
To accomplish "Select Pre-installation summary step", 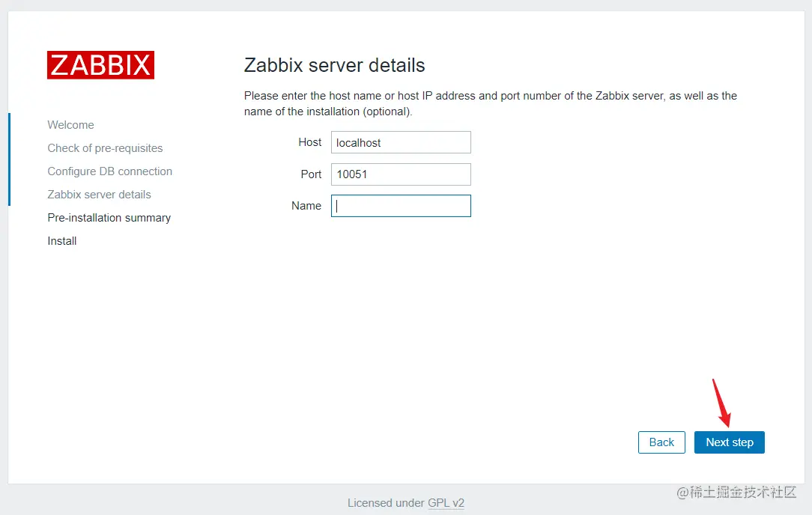I will 109,218.
